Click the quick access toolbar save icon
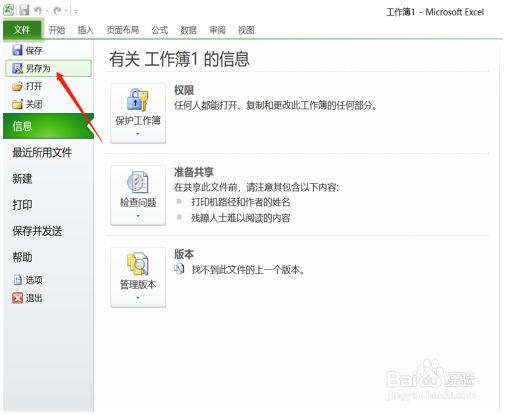The height and width of the screenshot is (415, 506). point(24,10)
